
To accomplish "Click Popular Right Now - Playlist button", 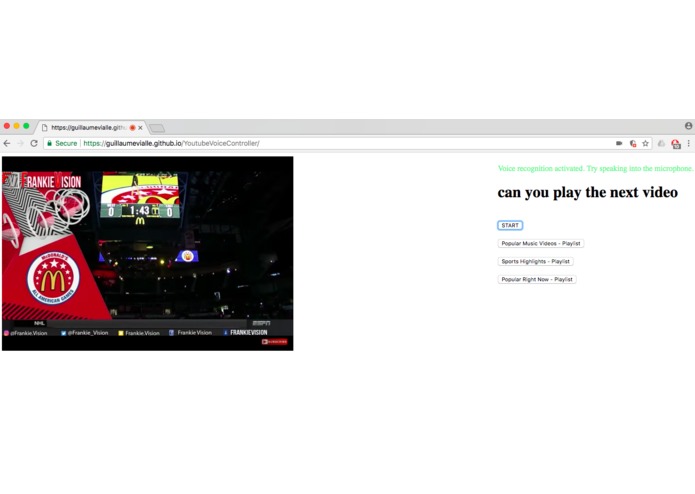I will click(x=537, y=279).
